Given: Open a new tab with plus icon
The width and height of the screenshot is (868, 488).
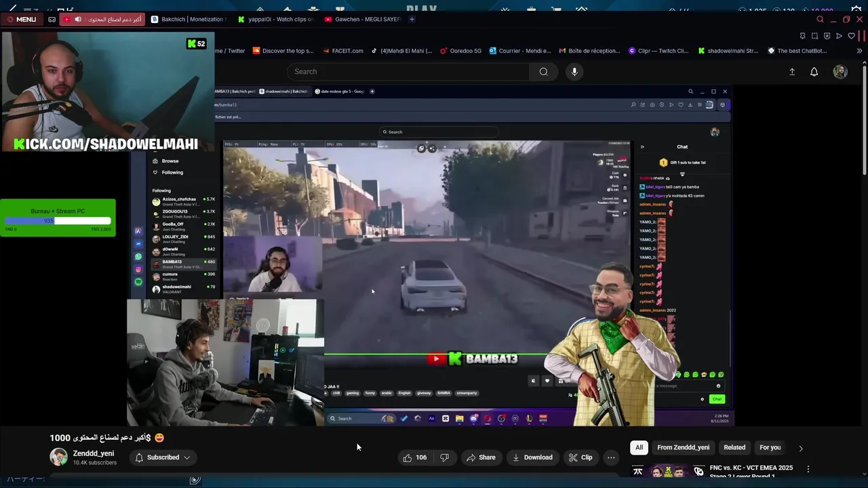Looking at the screenshot, I should 412,20.
